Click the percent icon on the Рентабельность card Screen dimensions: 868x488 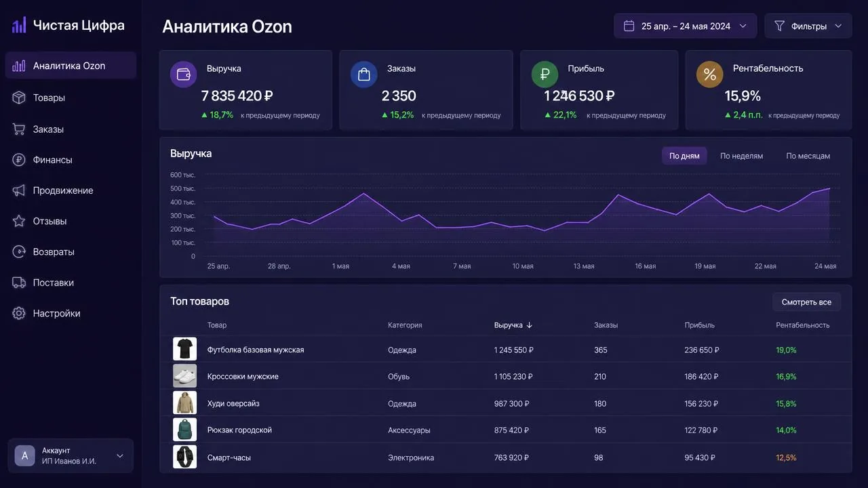709,74
